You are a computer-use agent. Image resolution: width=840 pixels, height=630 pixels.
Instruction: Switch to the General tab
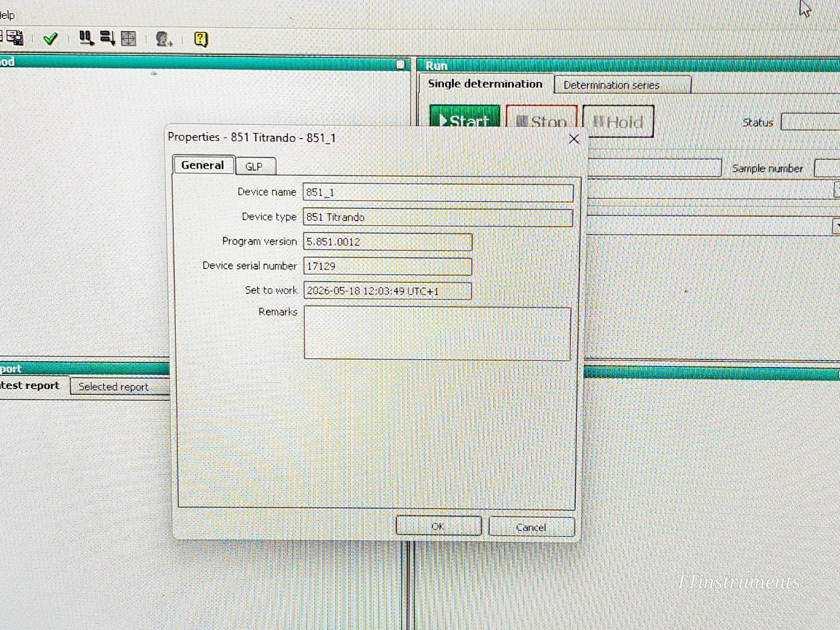203,165
